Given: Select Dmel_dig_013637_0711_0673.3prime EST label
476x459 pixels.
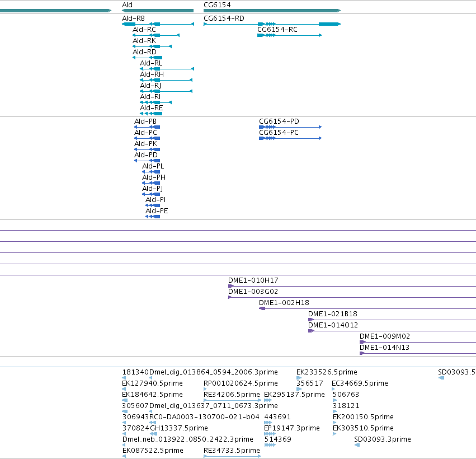Looking at the screenshot, I should click(214, 406).
